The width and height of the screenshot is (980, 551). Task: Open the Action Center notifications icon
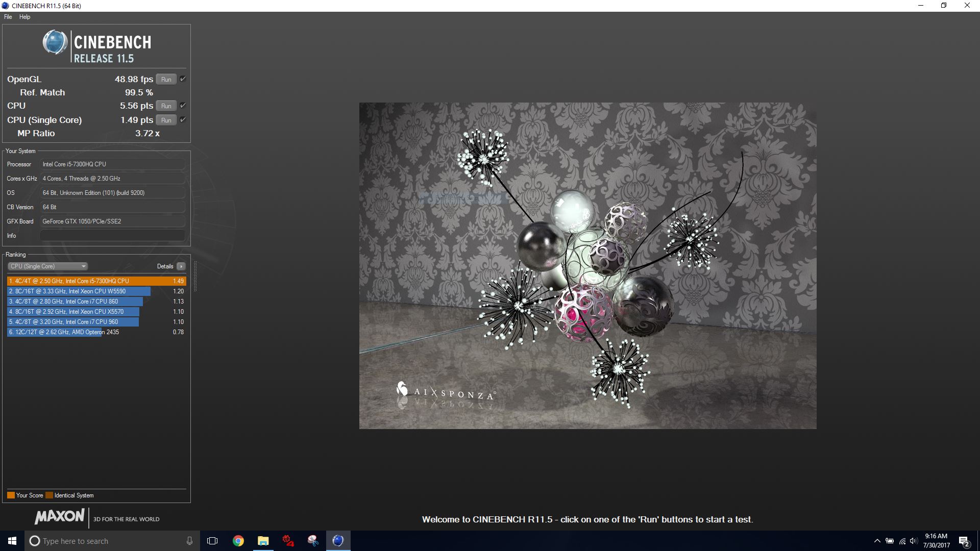click(964, 541)
